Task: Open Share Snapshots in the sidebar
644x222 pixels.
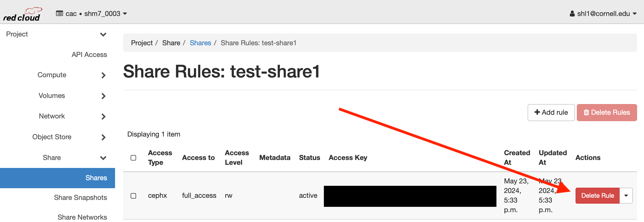Action: coord(80,198)
